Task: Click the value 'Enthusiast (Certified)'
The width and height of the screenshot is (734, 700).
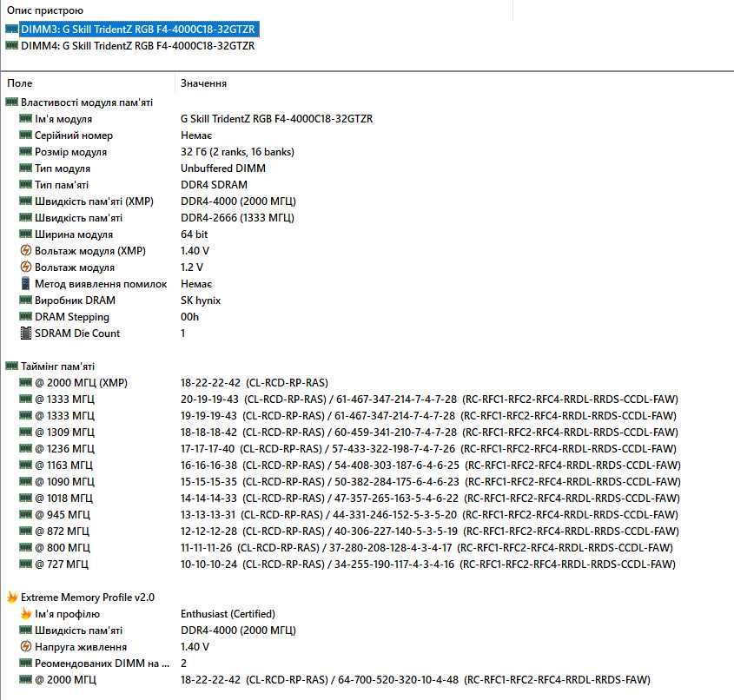Action: (228, 614)
